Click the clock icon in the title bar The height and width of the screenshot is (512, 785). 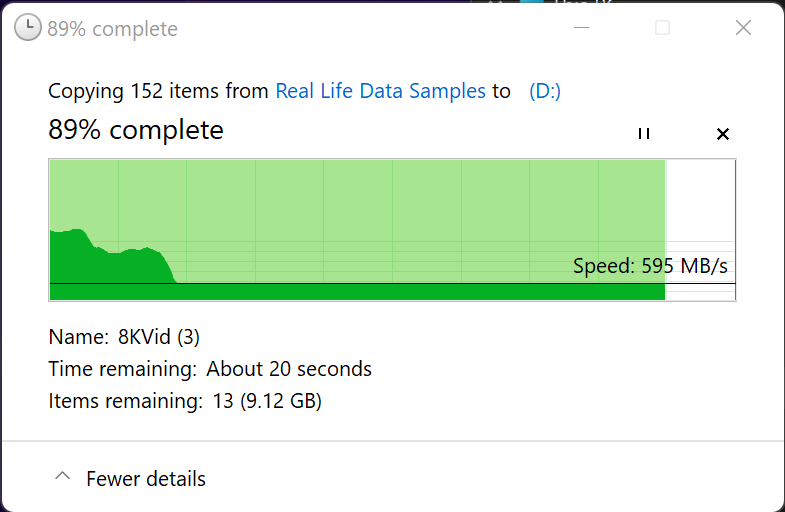pyautogui.click(x=28, y=28)
